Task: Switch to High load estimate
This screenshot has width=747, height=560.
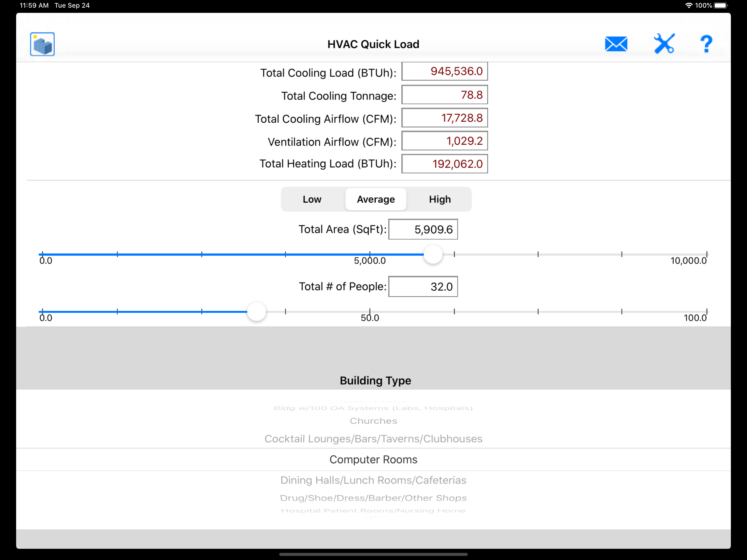Action: click(x=439, y=199)
